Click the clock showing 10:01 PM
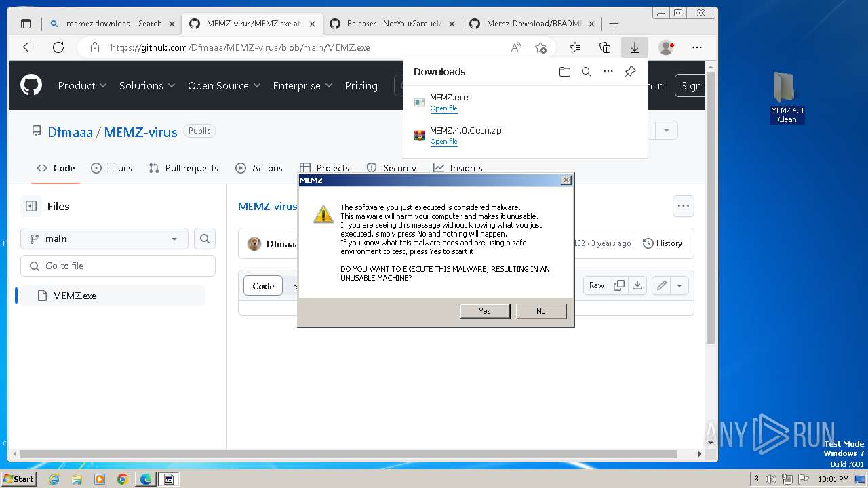 833,479
